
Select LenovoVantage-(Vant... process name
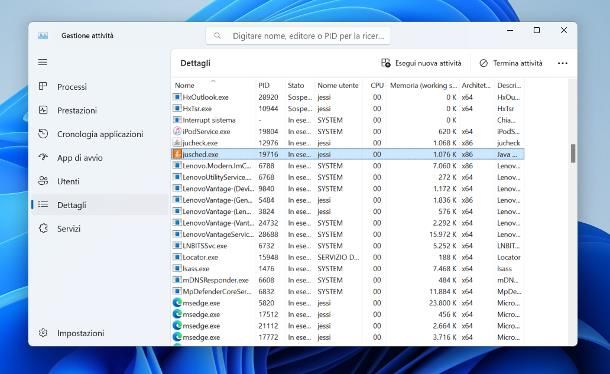pos(218,223)
